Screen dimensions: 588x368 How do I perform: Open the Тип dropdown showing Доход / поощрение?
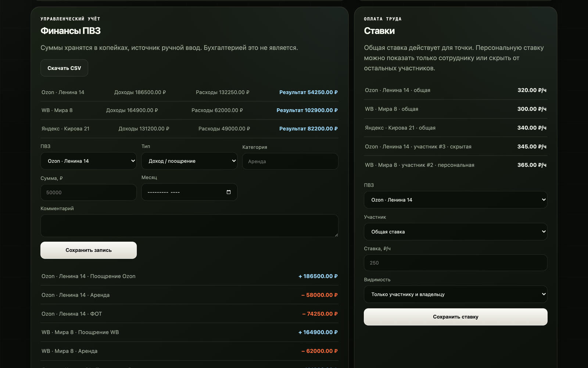coord(189,161)
